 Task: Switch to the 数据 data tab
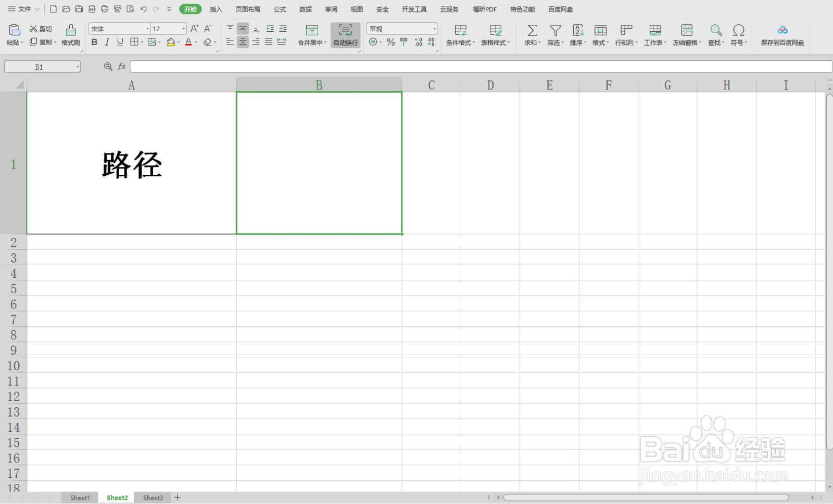[x=306, y=9]
